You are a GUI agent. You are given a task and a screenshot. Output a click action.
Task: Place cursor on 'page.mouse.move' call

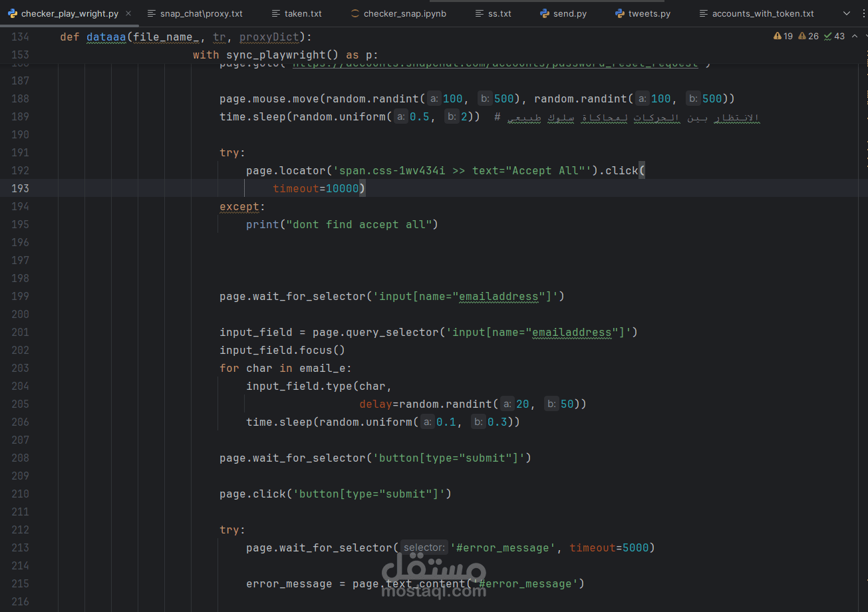click(x=269, y=98)
